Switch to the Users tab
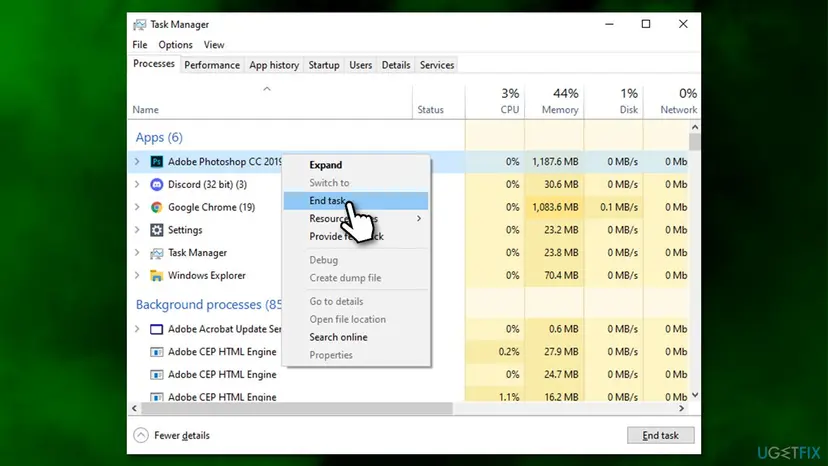Viewport: 828px width, 466px height. 361,65
